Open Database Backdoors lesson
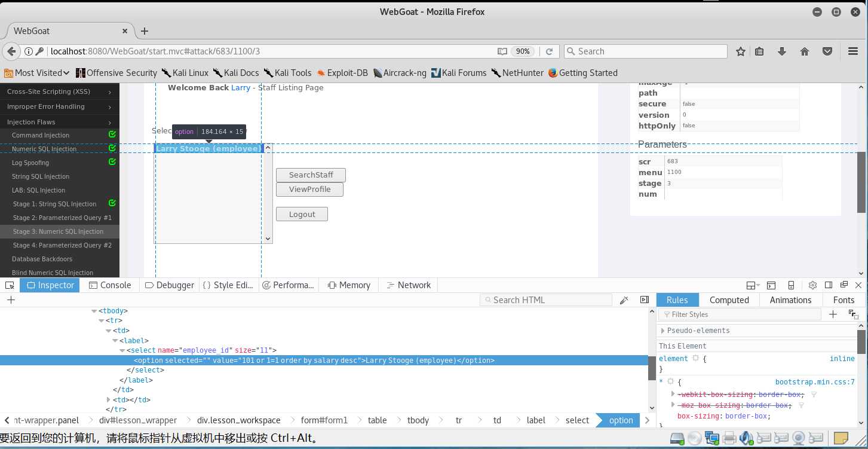The width and height of the screenshot is (868, 449). click(42, 259)
